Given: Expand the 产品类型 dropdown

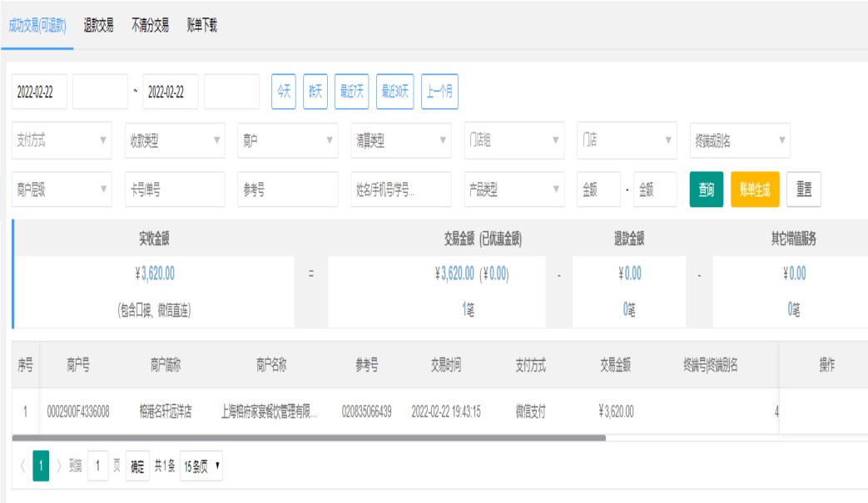Looking at the screenshot, I should tap(513, 190).
